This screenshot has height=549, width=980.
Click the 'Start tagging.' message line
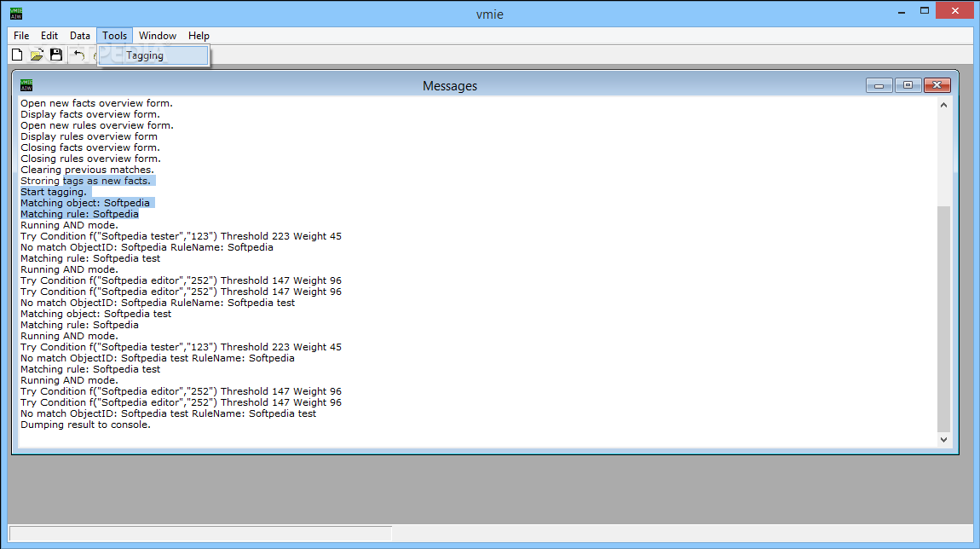pyautogui.click(x=54, y=192)
